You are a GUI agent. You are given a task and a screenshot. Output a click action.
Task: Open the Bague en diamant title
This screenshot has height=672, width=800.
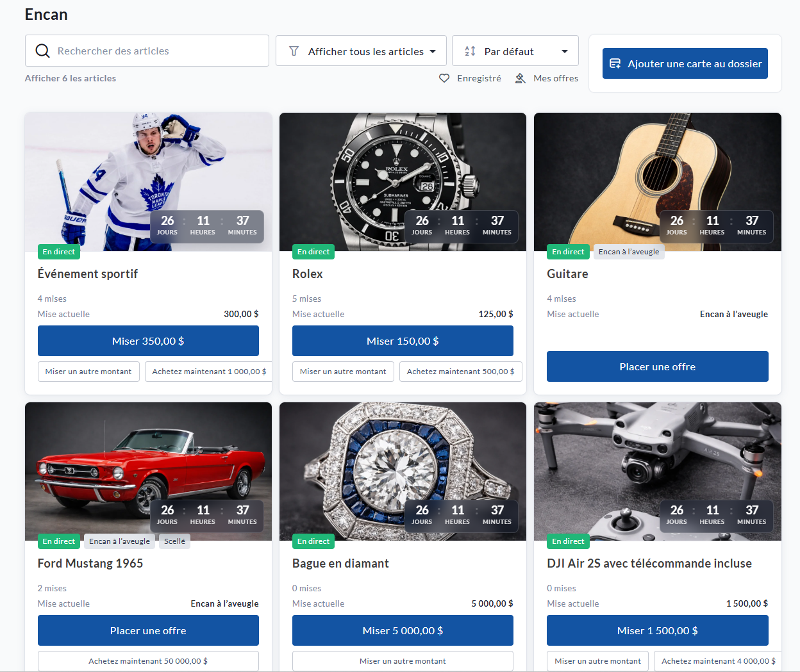tap(340, 563)
